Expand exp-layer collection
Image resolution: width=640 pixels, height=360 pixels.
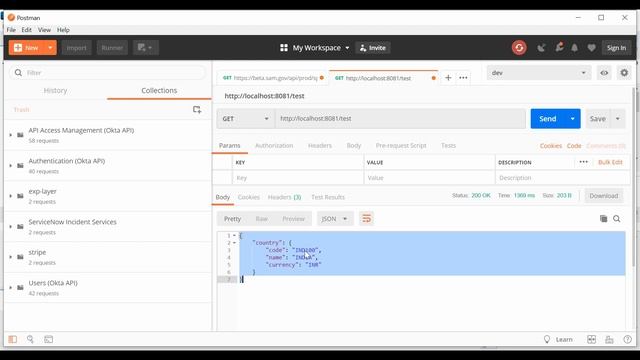point(11,196)
